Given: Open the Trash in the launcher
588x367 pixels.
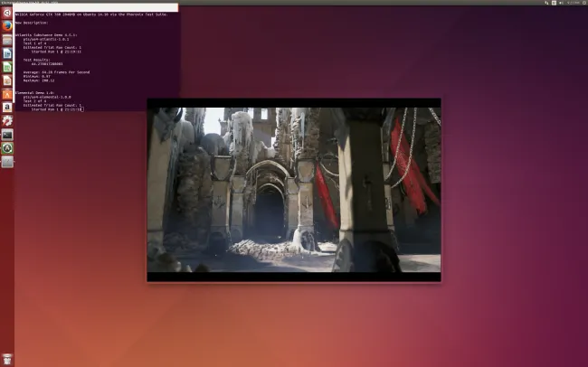Looking at the screenshot, I should click(x=7, y=360).
